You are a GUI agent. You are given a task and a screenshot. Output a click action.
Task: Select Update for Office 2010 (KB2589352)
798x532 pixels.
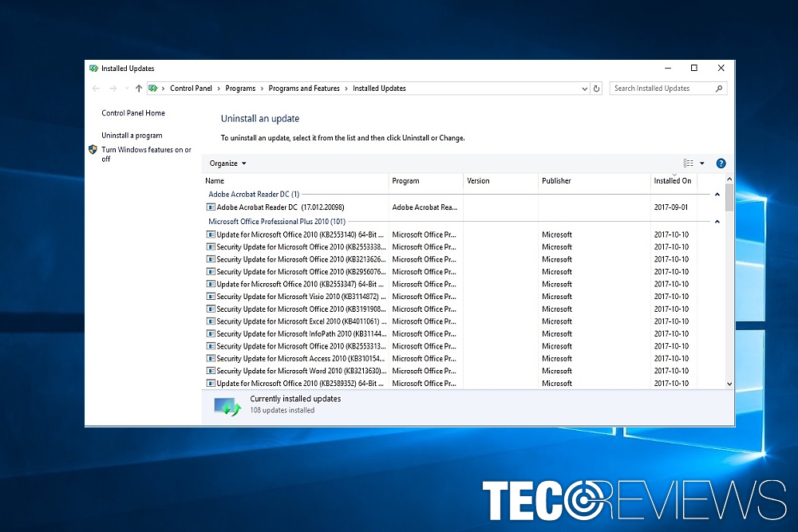(300, 384)
